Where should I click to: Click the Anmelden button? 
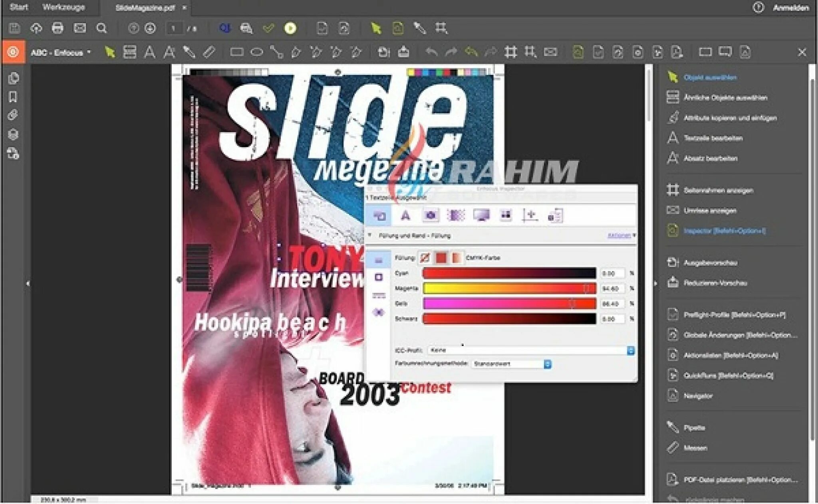(x=790, y=8)
